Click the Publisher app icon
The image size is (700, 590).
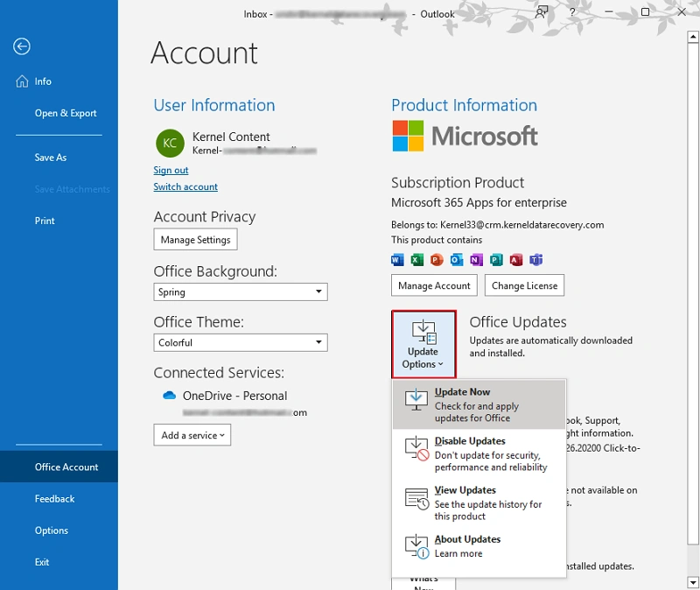[x=496, y=259]
